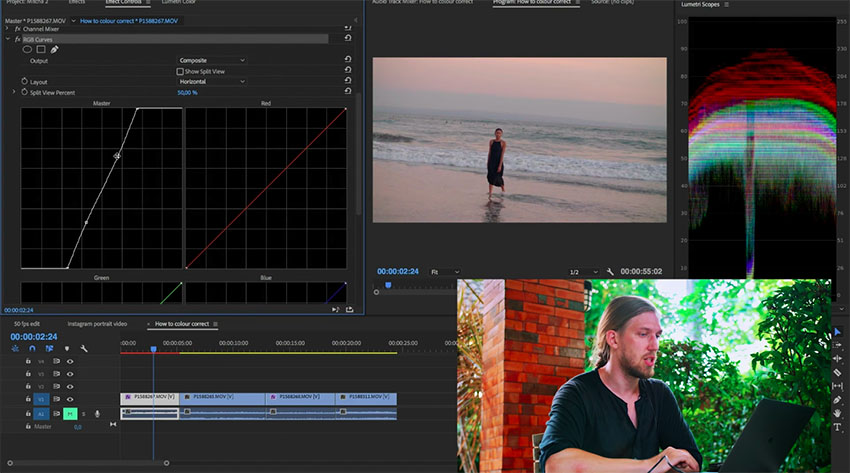Switch to the Lumetri Color tab
This screenshot has height=473, width=850.
tap(178, 2)
